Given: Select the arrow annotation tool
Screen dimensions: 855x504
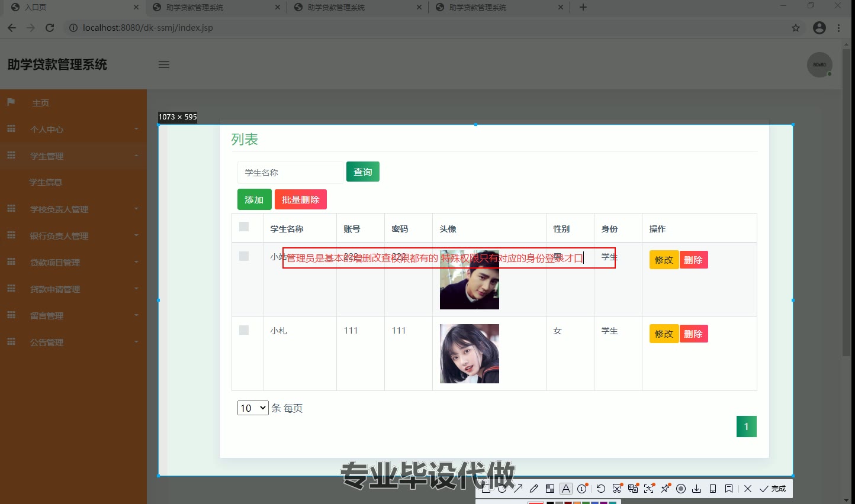Looking at the screenshot, I should (518, 489).
